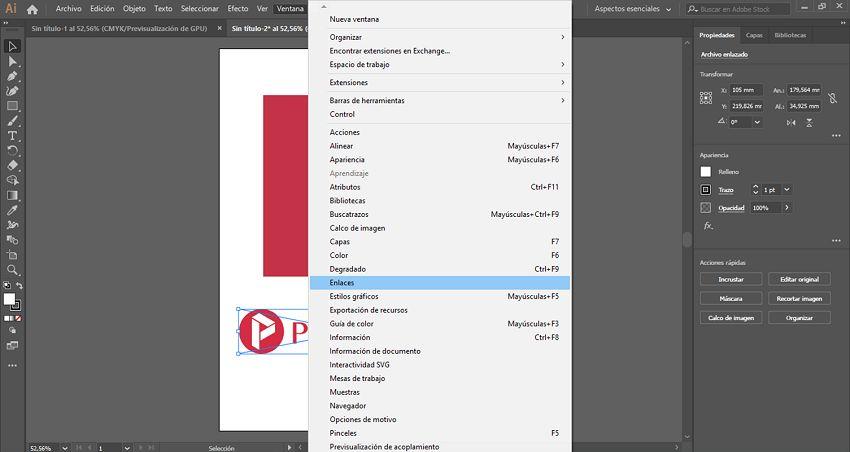Click the default fill and stroke icon
Screen dimensions: 850x452
pos(7,286)
